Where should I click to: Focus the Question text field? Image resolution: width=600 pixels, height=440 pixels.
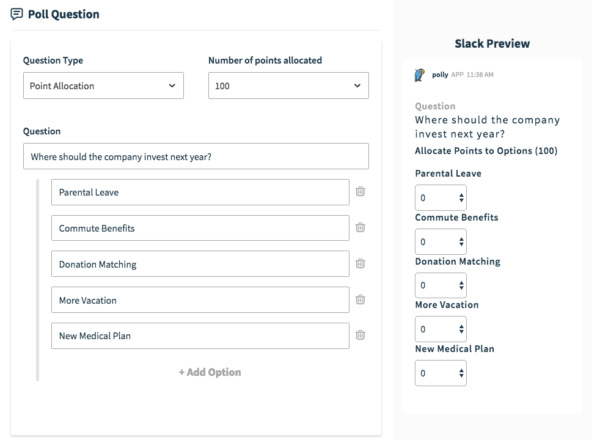(196, 156)
